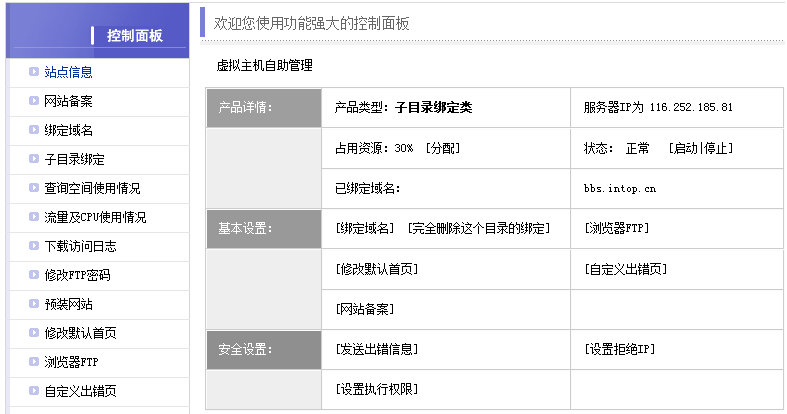The image size is (787, 414).
Task: Click the [设置执行权限] link
Action: coord(376,389)
